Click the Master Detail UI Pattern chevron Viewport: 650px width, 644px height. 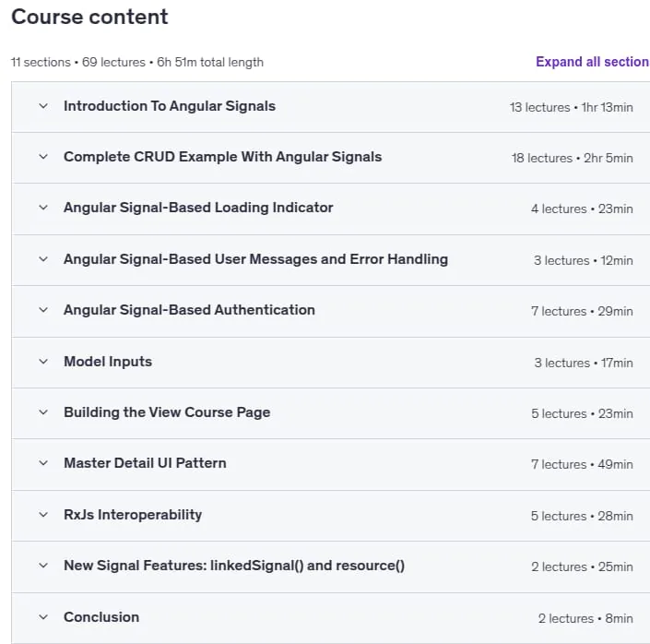click(x=43, y=463)
